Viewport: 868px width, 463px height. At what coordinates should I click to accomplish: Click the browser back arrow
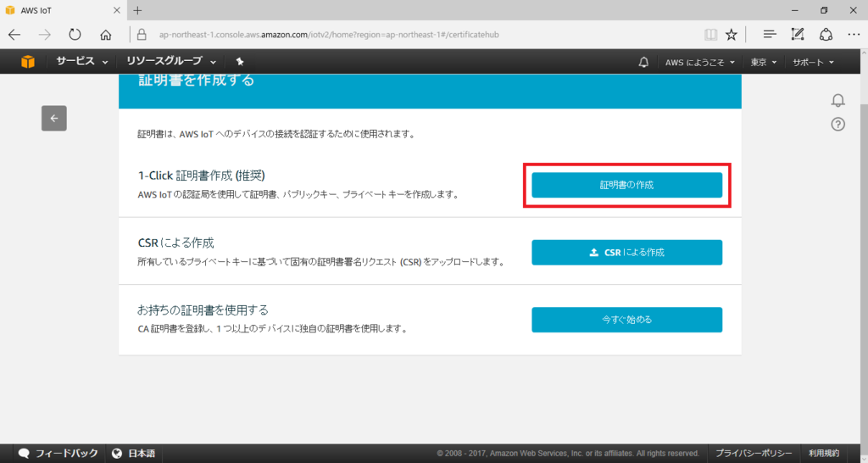(14, 34)
